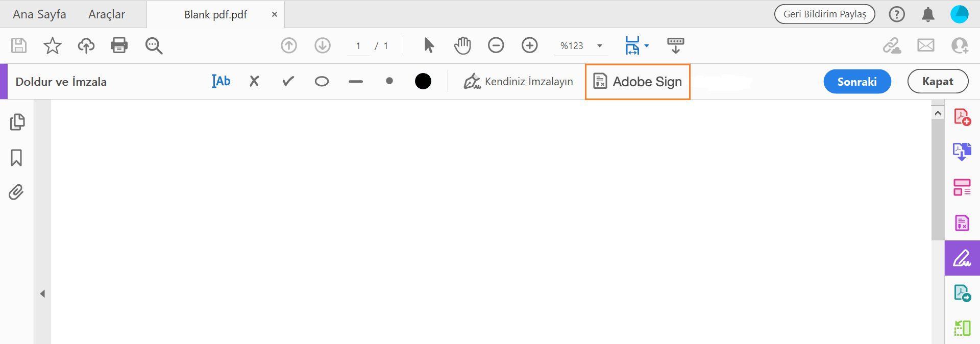Open the user profile avatar
The image size is (980, 344).
(960, 14)
